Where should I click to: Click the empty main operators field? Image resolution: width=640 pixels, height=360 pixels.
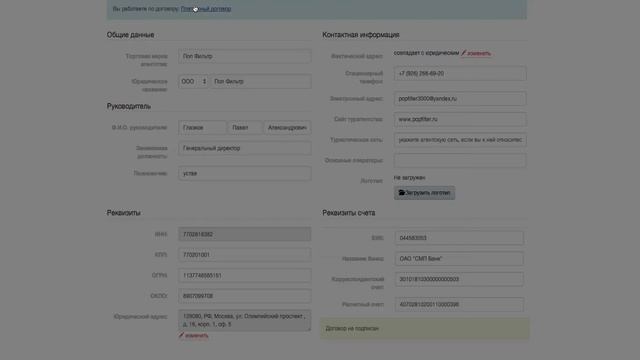tap(460, 160)
